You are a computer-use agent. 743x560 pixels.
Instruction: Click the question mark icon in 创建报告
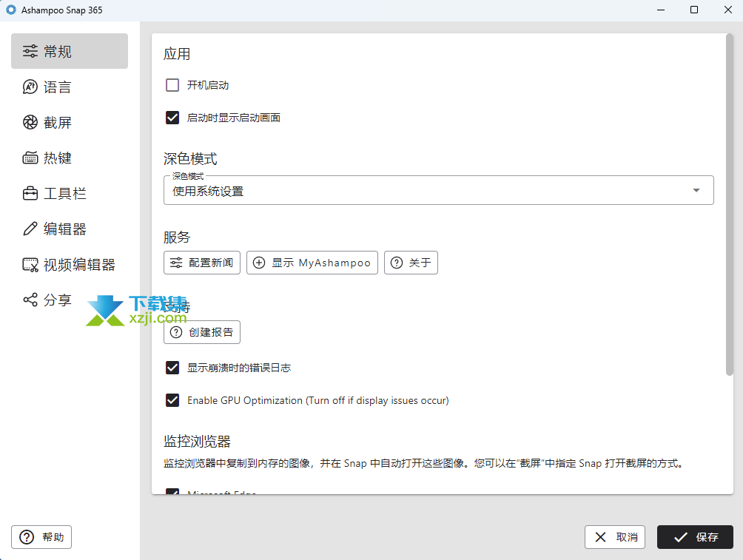(176, 332)
